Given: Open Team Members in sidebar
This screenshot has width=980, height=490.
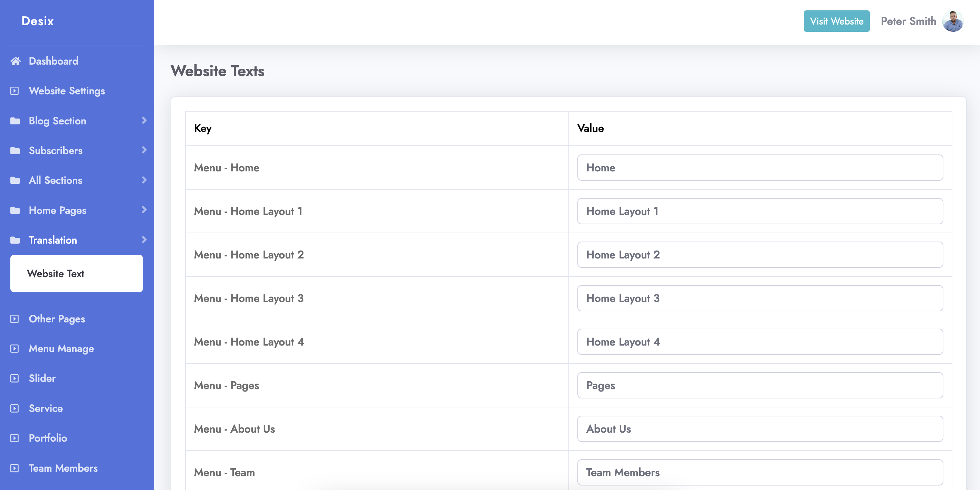Looking at the screenshot, I should tap(63, 468).
